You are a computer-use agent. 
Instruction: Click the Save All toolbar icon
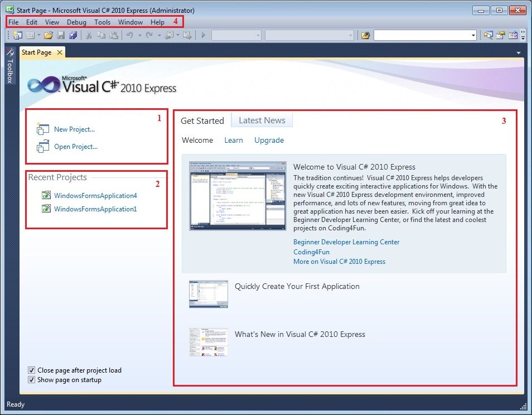point(72,36)
